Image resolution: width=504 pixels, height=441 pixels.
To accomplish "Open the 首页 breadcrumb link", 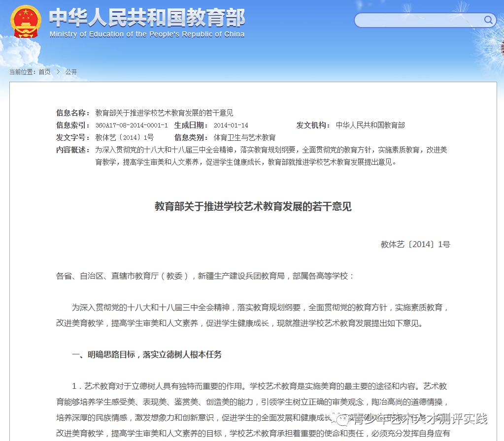I will 45,71.
